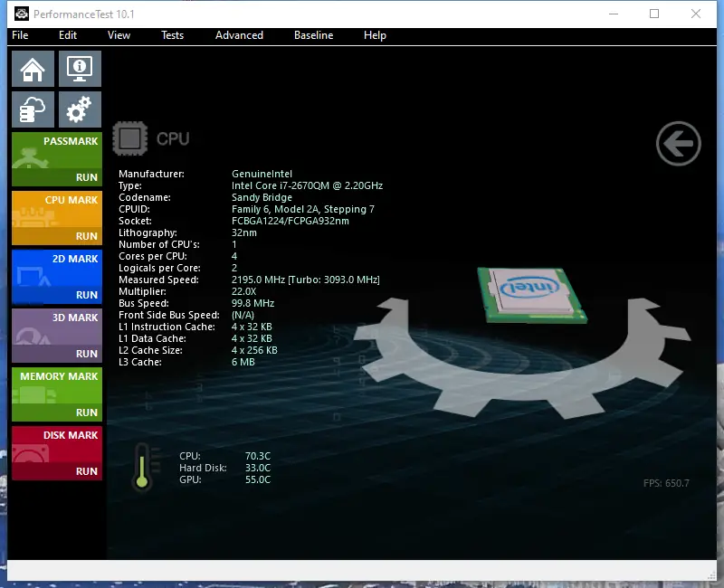Screen dimensions: 724x588
Task: Run the CPU Mark test
Action: [x=57, y=218]
